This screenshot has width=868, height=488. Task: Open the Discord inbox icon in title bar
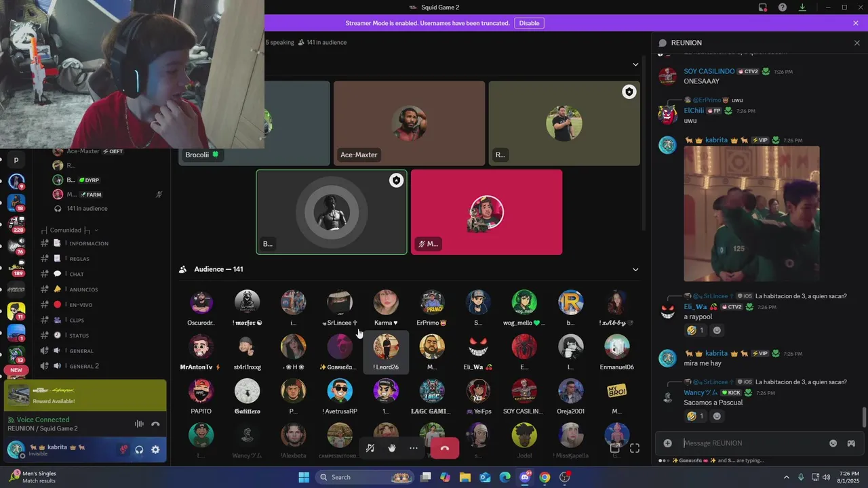[763, 7]
